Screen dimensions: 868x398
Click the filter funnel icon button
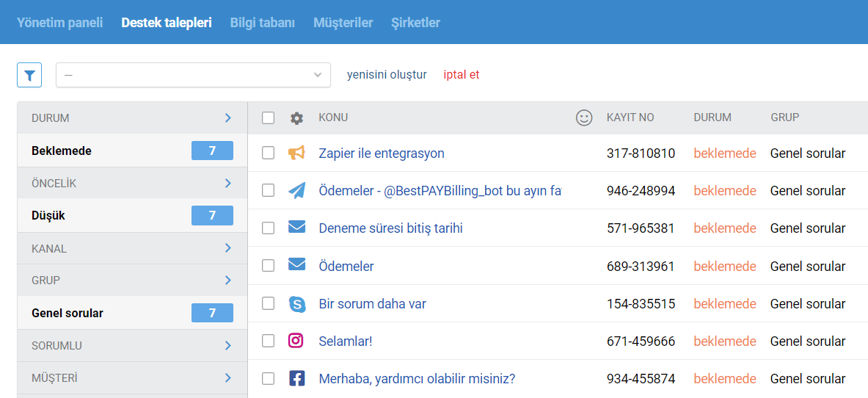tap(29, 75)
